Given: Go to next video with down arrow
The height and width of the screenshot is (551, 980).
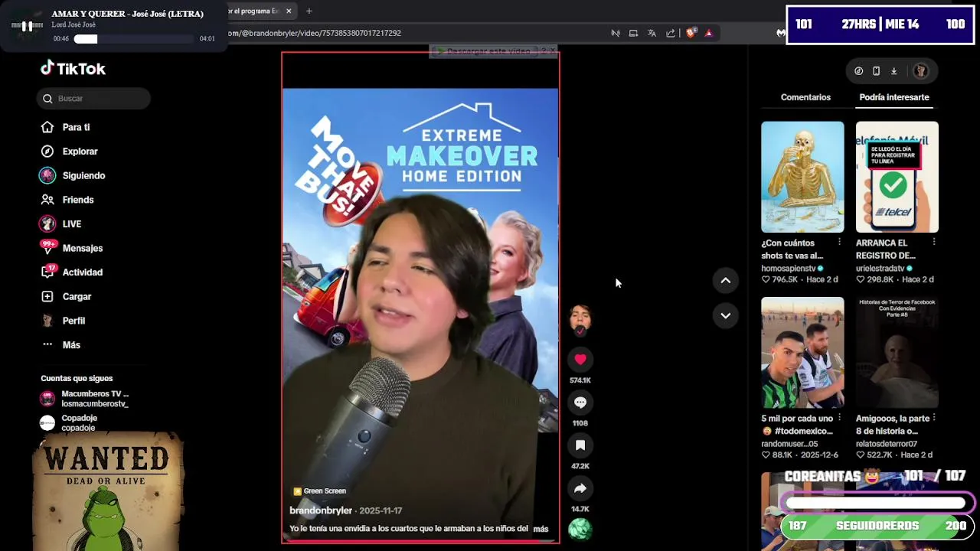Looking at the screenshot, I should click(726, 315).
